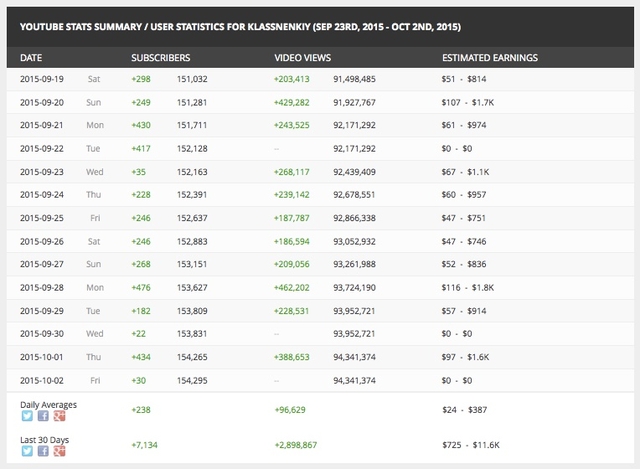Select the date 2015-09-28
This screenshot has height=469, width=640.
coord(42,287)
